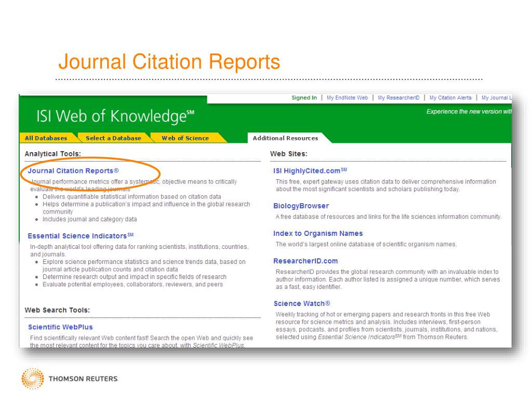Image resolution: width=532 pixels, height=399 pixels.
Task: Click 'The world's largest online database' description
Action: click(366, 244)
